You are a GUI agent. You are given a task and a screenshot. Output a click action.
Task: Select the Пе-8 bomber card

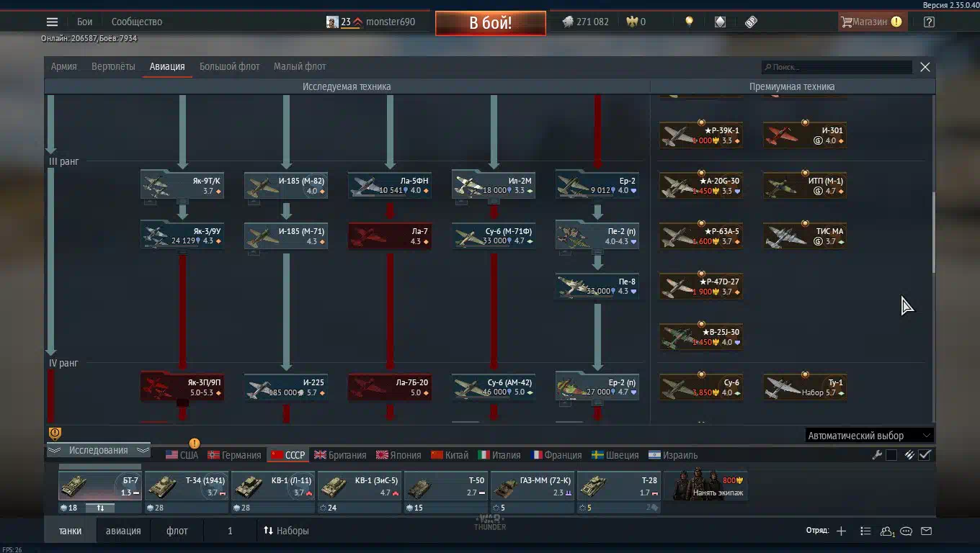pos(597,286)
